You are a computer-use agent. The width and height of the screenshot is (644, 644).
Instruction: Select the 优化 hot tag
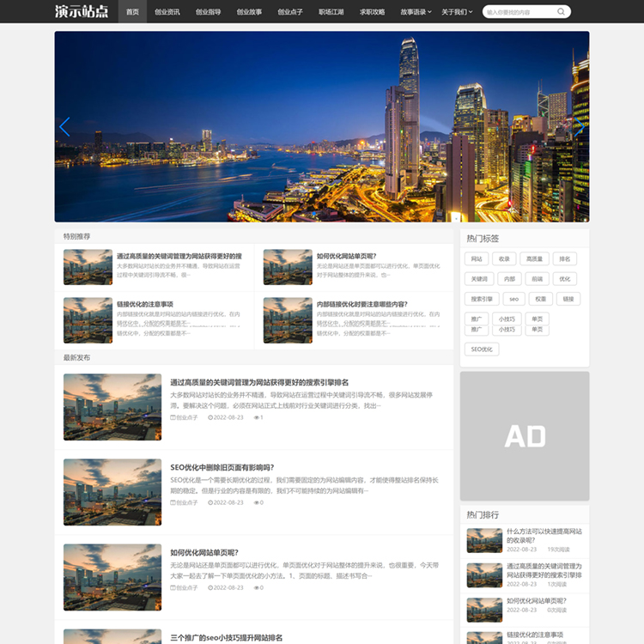[x=565, y=279]
